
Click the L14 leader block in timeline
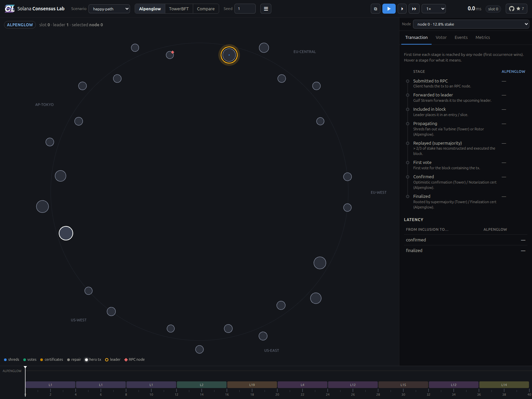click(504, 385)
